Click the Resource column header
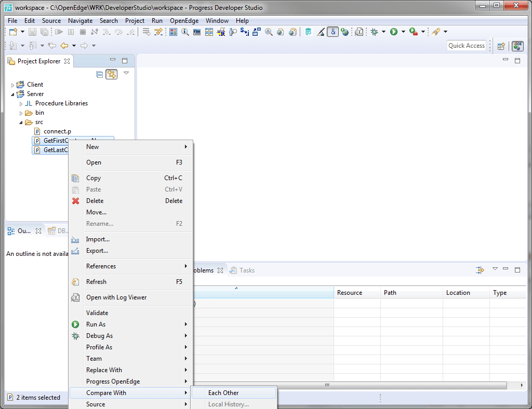The width and height of the screenshot is (532, 409). pyautogui.click(x=357, y=293)
